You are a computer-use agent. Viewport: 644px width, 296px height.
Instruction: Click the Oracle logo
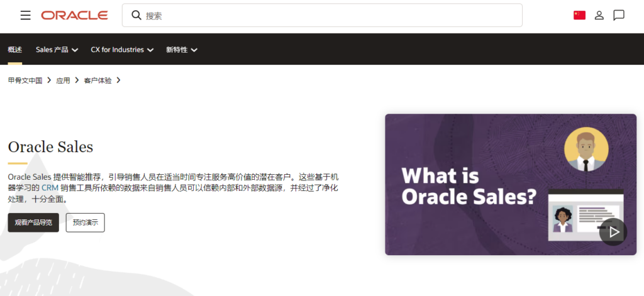pos(74,16)
